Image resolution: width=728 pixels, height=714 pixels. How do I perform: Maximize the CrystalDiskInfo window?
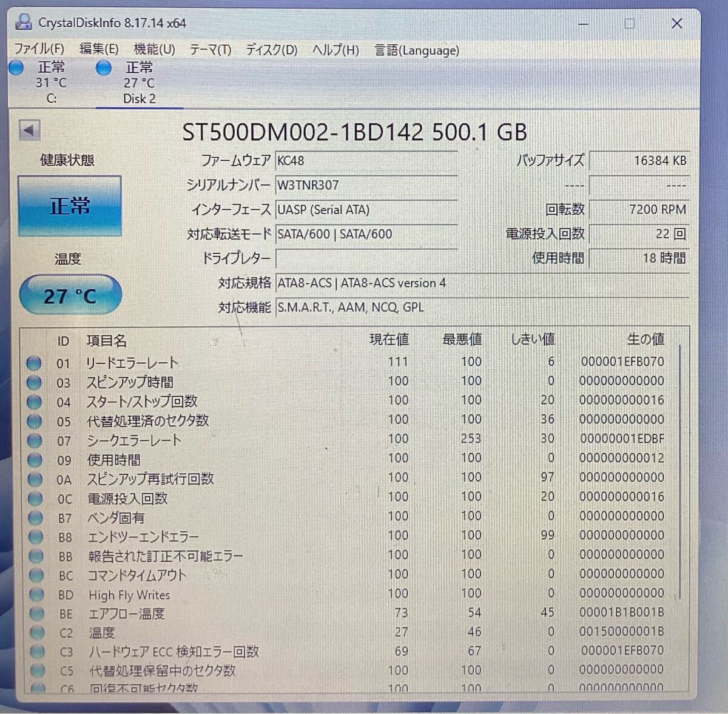(x=630, y=24)
